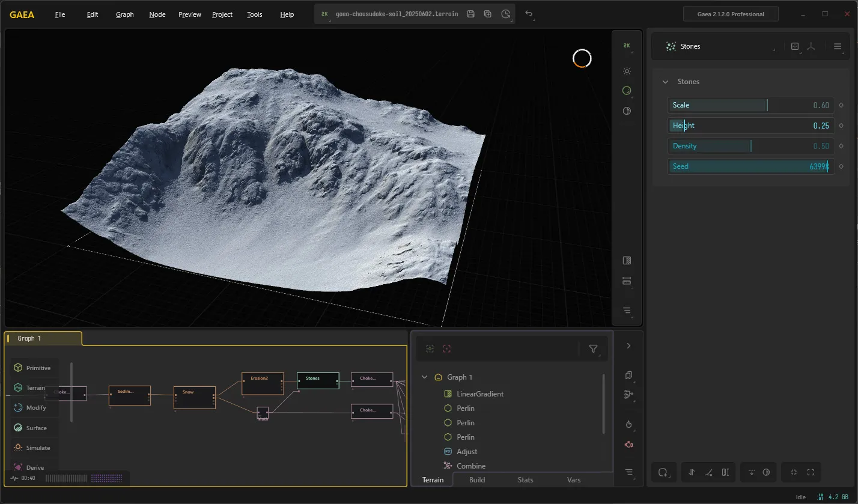Collapse the Graph 1 tree
This screenshot has height=504, width=858.
tap(424, 377)
